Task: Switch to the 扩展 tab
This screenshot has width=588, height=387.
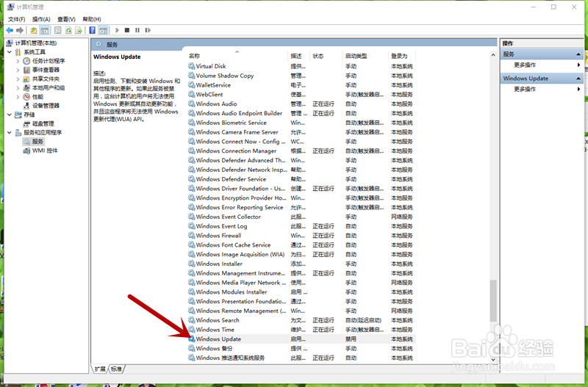Action: tap(100, 369)
